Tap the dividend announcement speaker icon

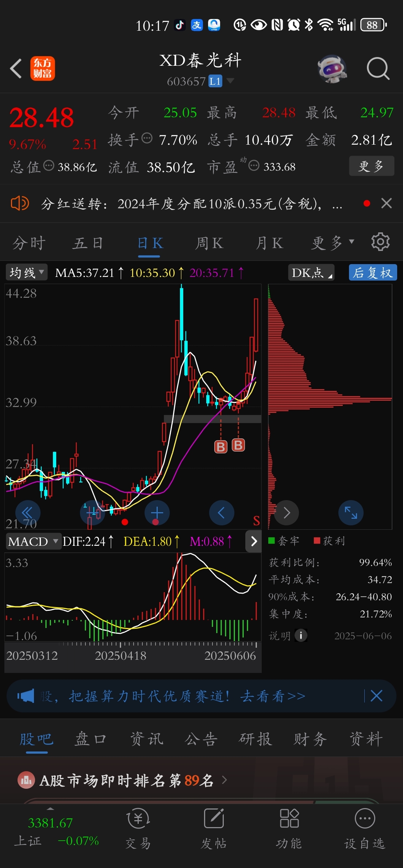click(x=20, y=203)
